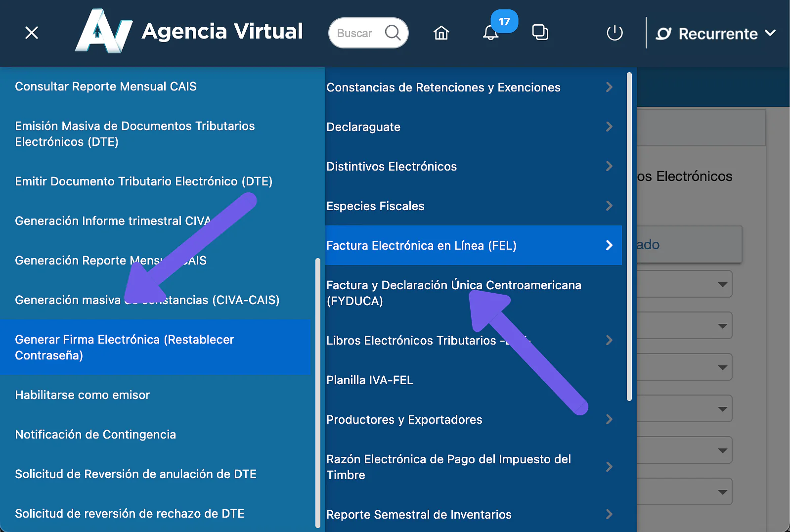Click the middle menu scrollbar

click(x=629, y=236)
